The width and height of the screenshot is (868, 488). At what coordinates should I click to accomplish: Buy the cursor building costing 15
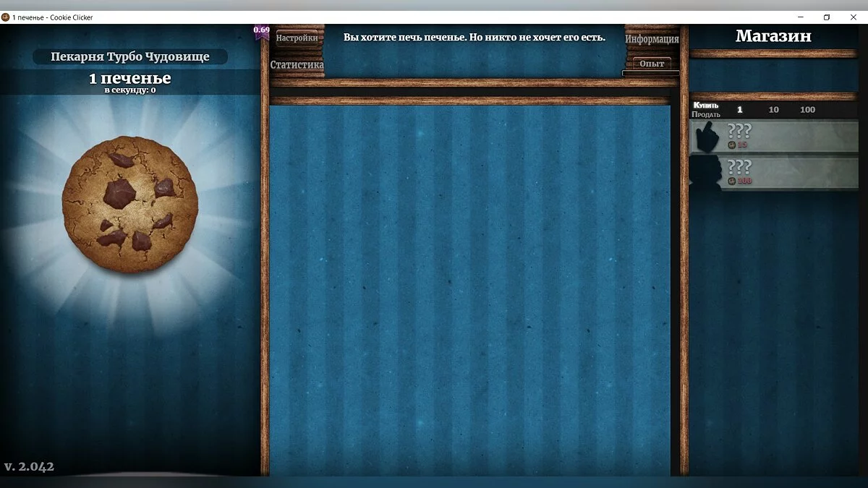click(x=774, y=137)
